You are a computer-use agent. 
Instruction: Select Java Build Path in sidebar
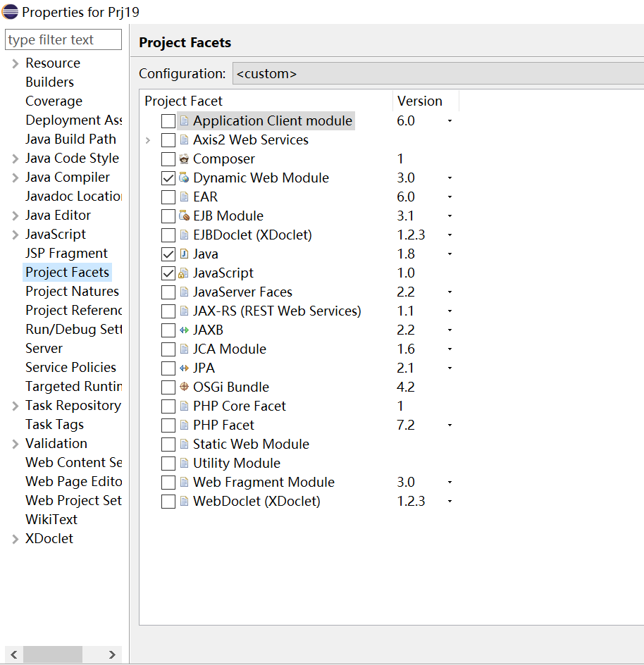coord(70,139)
